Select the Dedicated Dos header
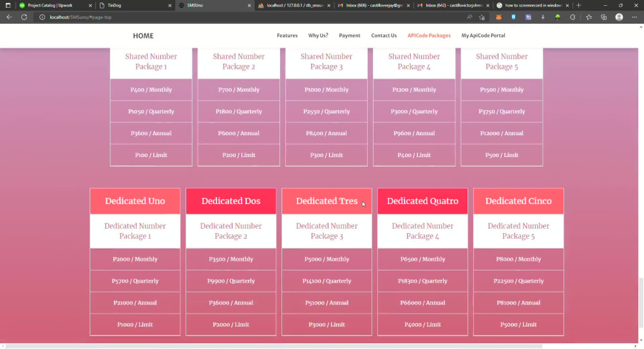This screenshot has height=349, width=644. 231,201
